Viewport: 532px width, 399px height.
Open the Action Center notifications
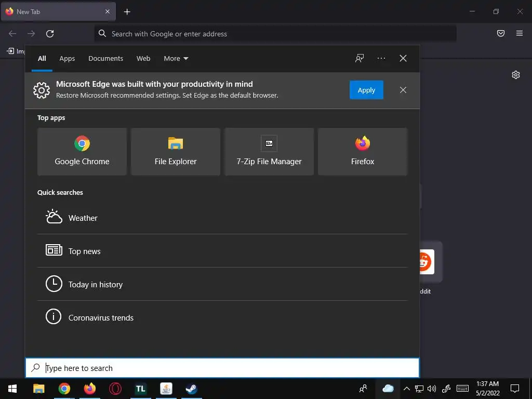515,389
